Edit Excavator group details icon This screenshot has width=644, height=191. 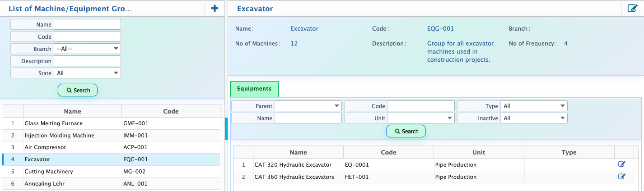(x=632, y=8)
